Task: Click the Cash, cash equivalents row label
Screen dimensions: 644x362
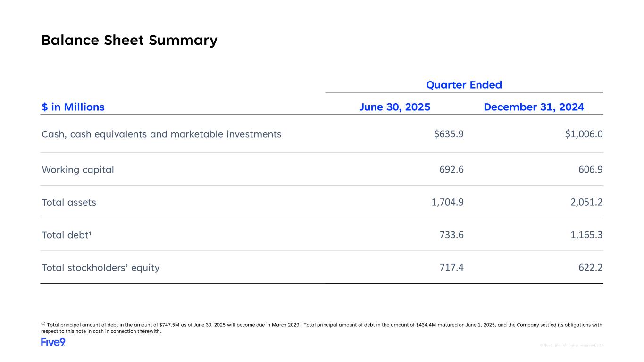Action: (x=161, y=134)
